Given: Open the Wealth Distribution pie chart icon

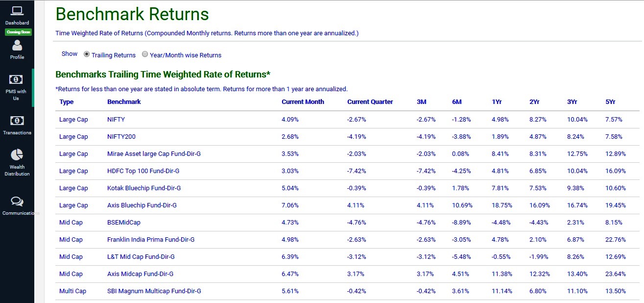Looking at the screenshot, I should 17,155.
